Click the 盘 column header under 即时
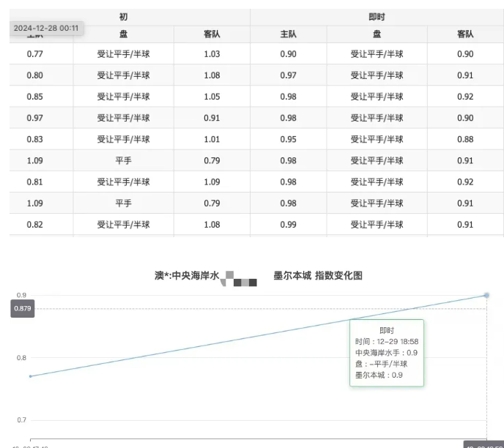504x448 pixels. 377,34
